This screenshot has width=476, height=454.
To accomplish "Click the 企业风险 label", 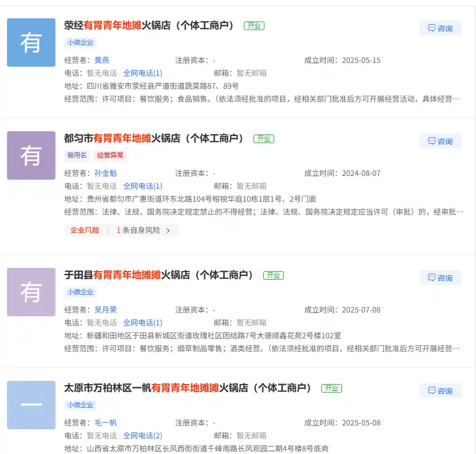I will click(85, 230).
